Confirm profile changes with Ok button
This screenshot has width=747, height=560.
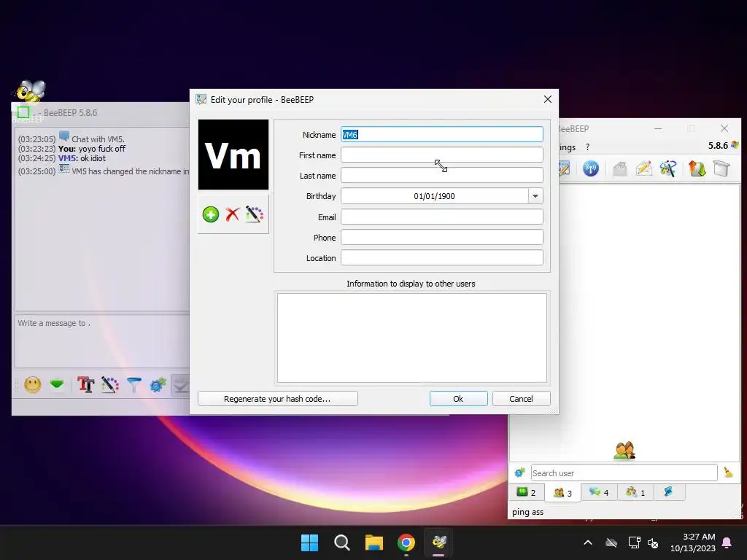coord(458,399)
